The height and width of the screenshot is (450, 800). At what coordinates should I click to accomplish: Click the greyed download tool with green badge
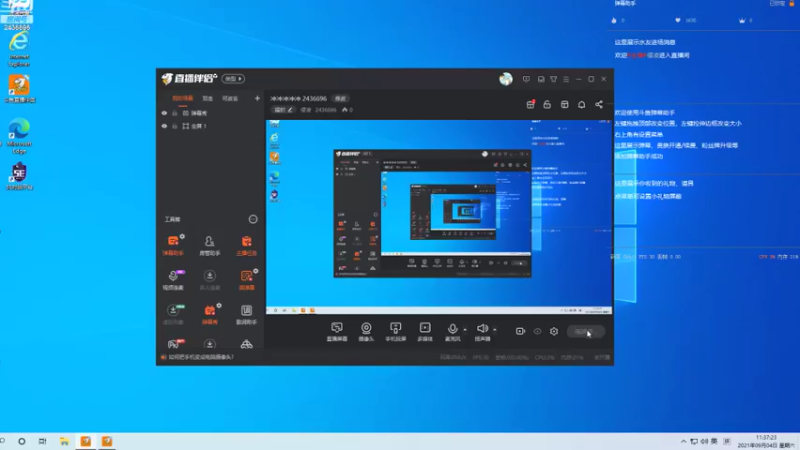(173, 314)
